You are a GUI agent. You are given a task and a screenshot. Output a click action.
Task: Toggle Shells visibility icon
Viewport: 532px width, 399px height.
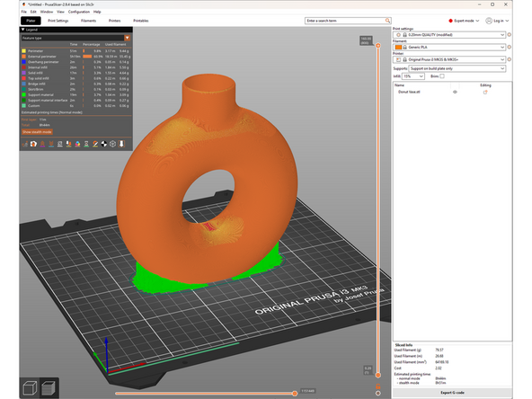click(x=113, y=144)
